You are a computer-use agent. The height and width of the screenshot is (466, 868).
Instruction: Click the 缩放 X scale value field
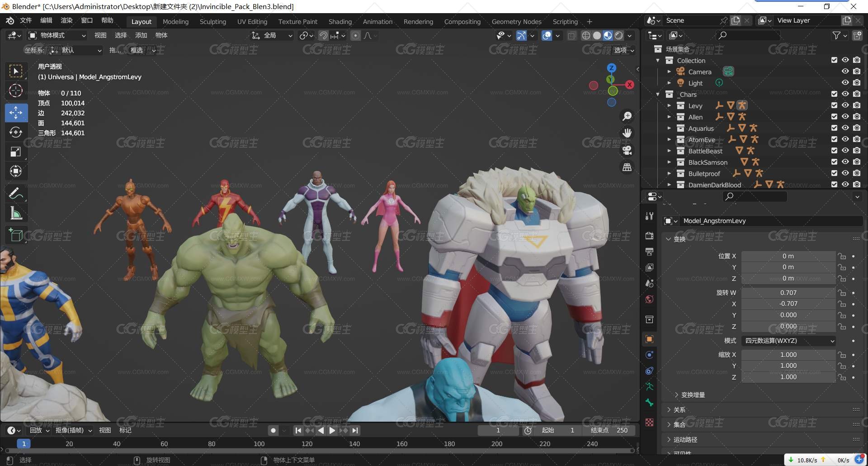tap(788, 355)
